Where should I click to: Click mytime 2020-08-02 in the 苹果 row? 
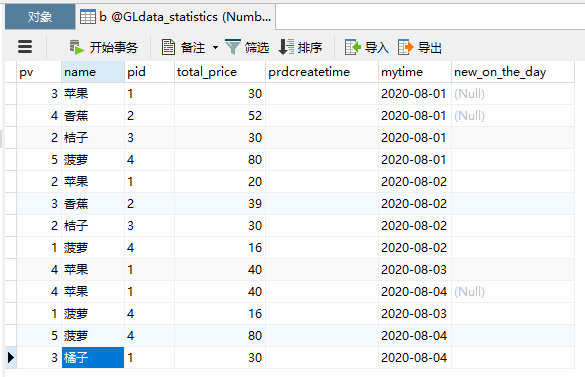coord(415,182)
